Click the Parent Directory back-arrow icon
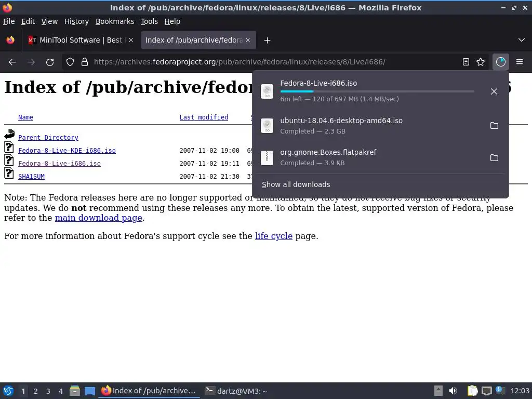 coord(9,134)
